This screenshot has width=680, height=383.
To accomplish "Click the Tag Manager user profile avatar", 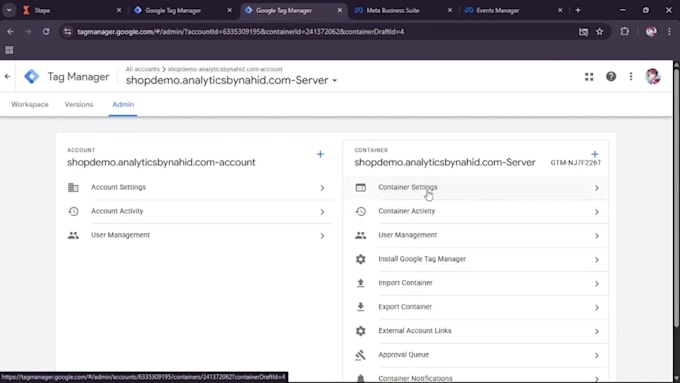I will 652,77.
